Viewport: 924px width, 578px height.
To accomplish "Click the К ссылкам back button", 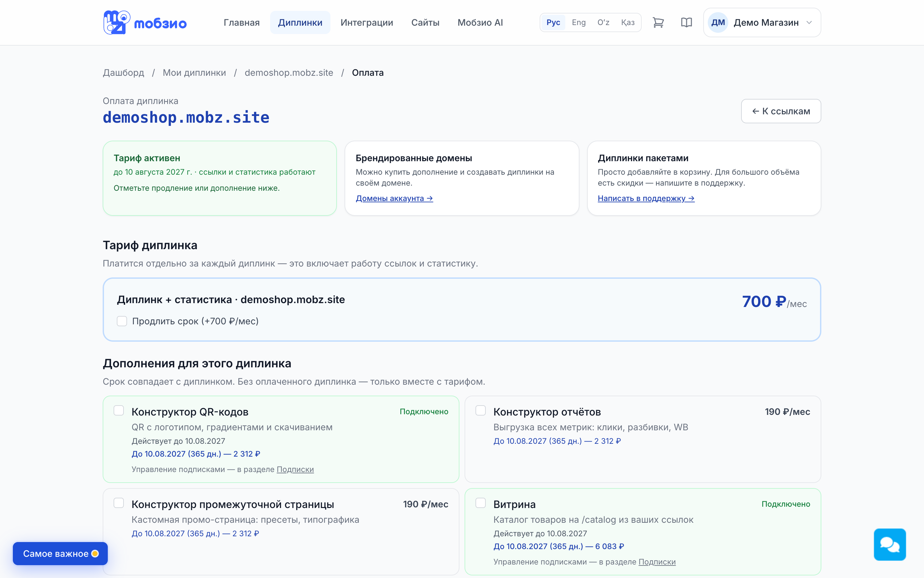I will (781, 111).
